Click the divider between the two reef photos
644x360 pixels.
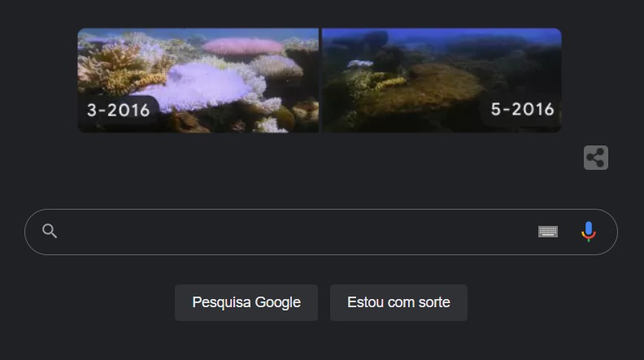tap(320, 80)
